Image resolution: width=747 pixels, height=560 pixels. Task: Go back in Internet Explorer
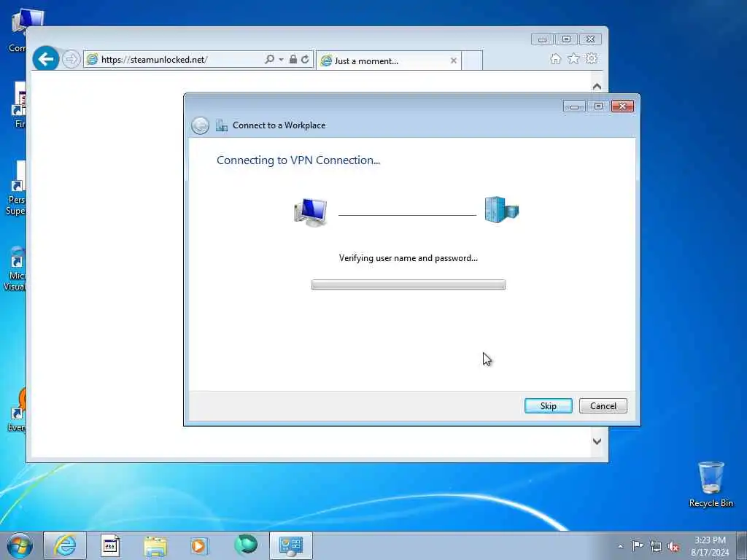(x=46, y=59)
